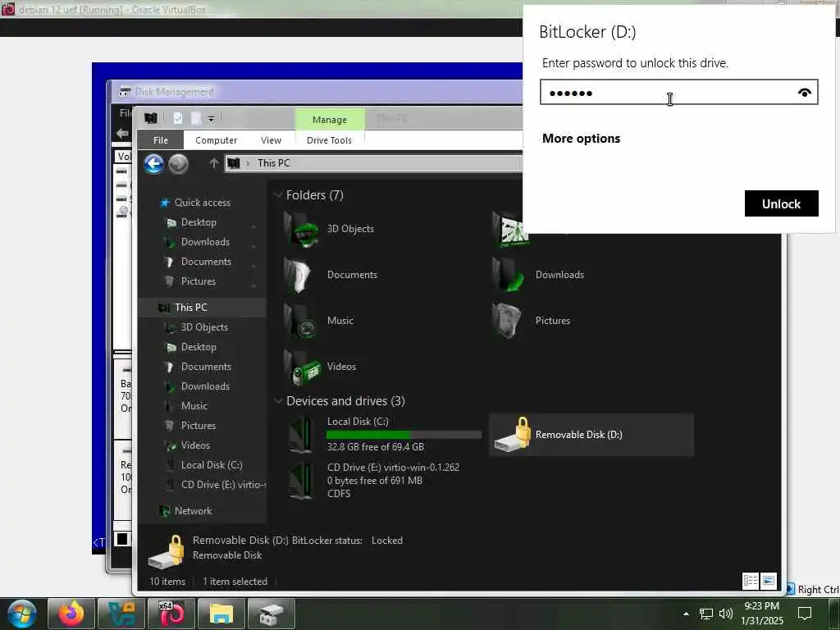Open Videos in navigation pane
The height and width of the screenshot is (630, 840).
pyautogui.click(x=195, y=445)
